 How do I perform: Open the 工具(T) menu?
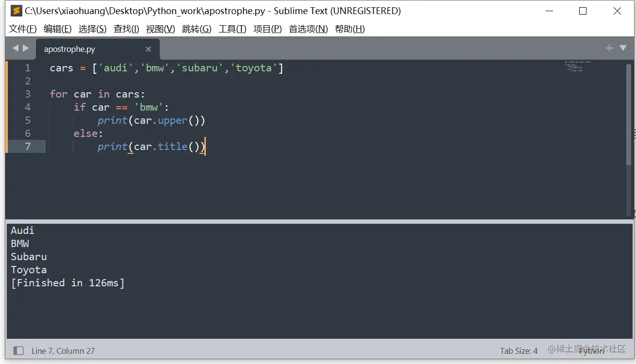[x=233, y=29]
